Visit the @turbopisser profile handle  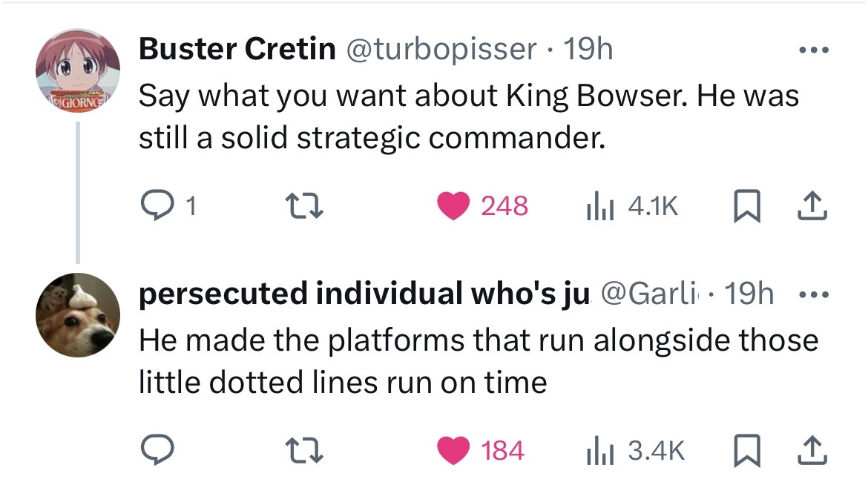click(441, 49)
